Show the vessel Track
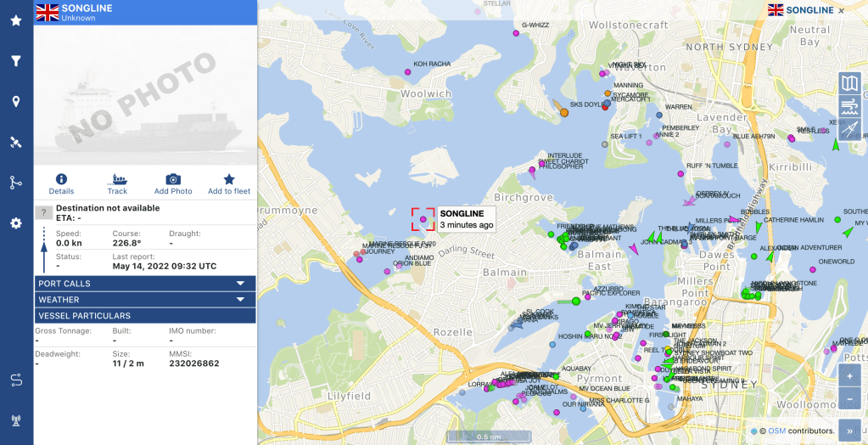Viewport: 868px width, 445px height. [117, 183]
